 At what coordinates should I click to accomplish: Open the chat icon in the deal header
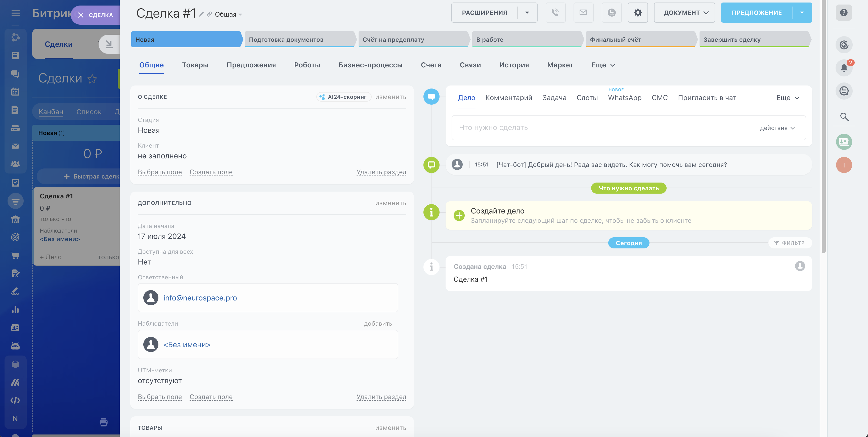[612, 13]
